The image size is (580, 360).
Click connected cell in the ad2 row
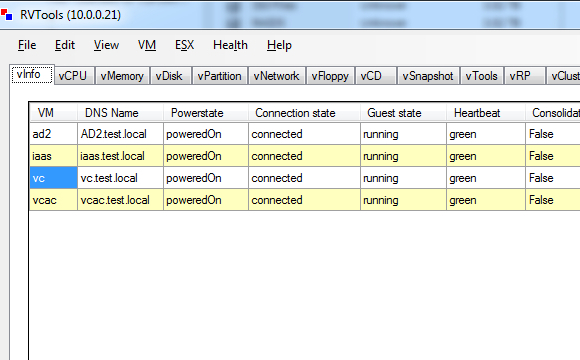304,134
